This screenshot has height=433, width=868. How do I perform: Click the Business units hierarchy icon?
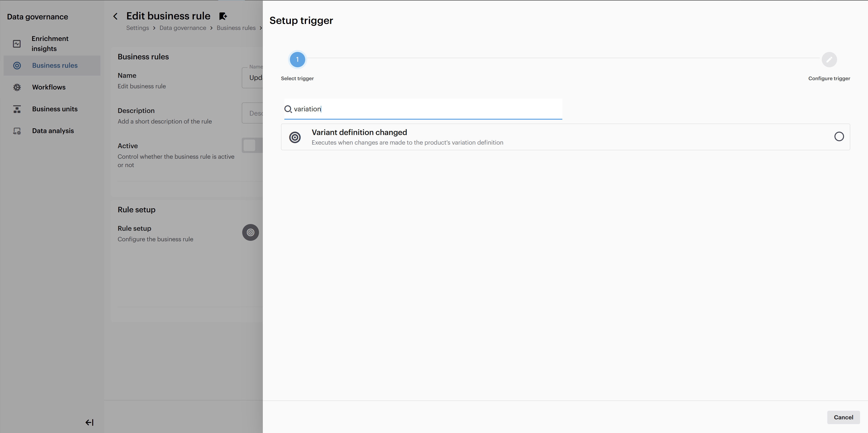click(x=17, y=109)
